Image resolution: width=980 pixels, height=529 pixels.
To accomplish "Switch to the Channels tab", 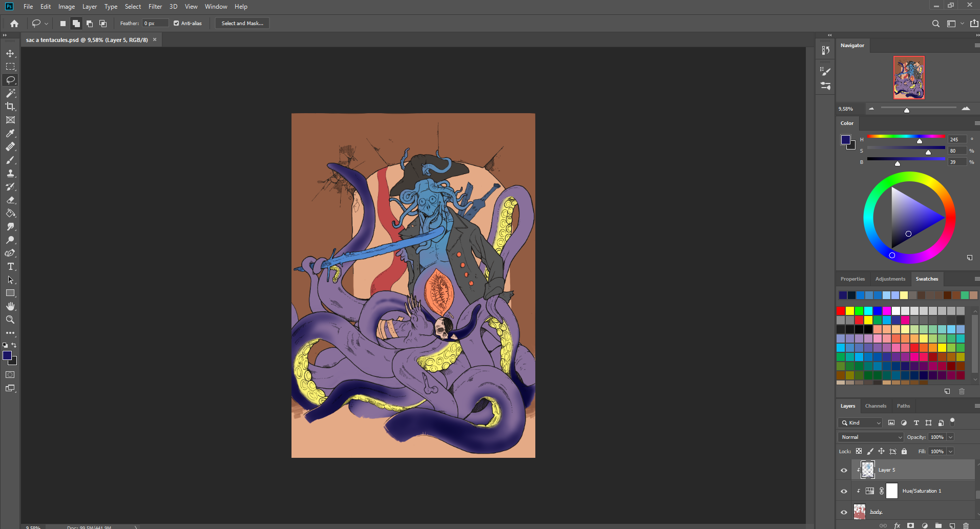I will (x=875, y=406).
